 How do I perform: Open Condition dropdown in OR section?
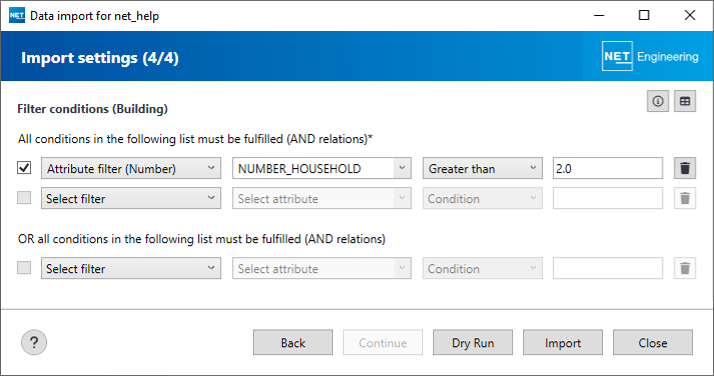coord(482,268)
